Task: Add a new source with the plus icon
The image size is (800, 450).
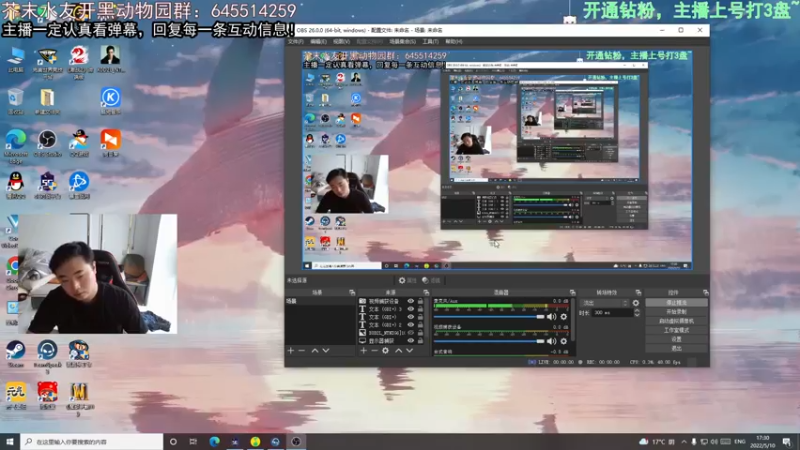Action: click(x=363, y=351)
